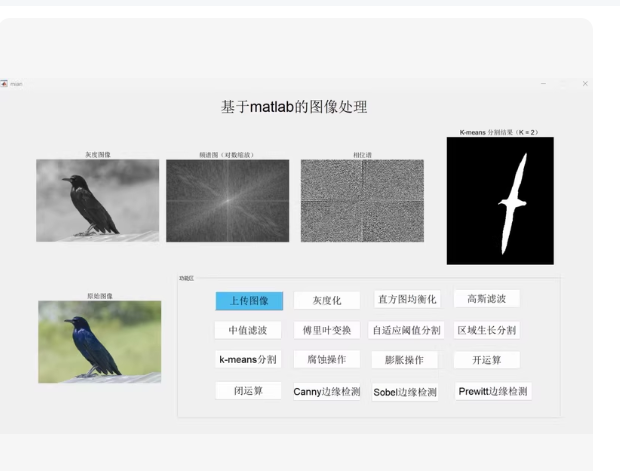The height and width of the screenshot is (471, 620).
Task: Select the 相位谱 phase spectrum plot
Action: point(362,201)
